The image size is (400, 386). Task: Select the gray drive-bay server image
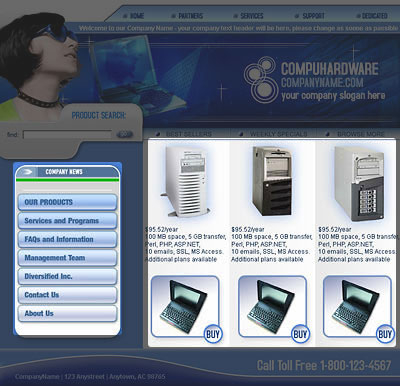tap(359, 184)
